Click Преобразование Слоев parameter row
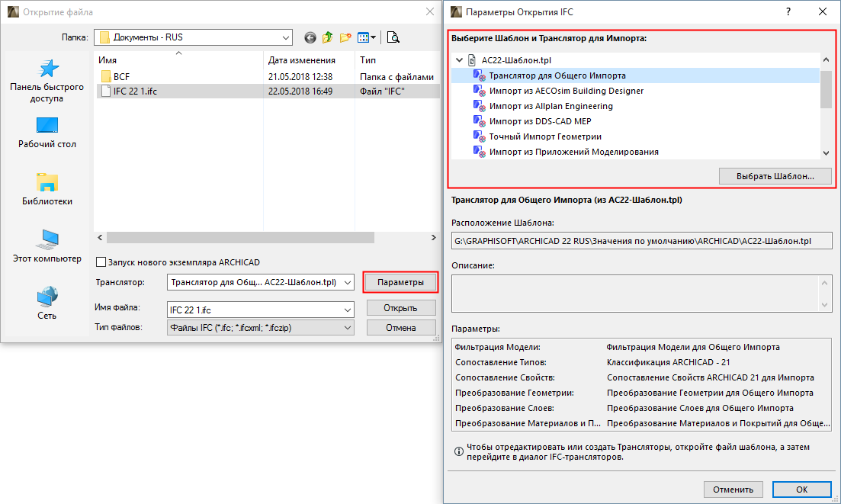This screenshot has height=504, width=841. tap(641, 408)
